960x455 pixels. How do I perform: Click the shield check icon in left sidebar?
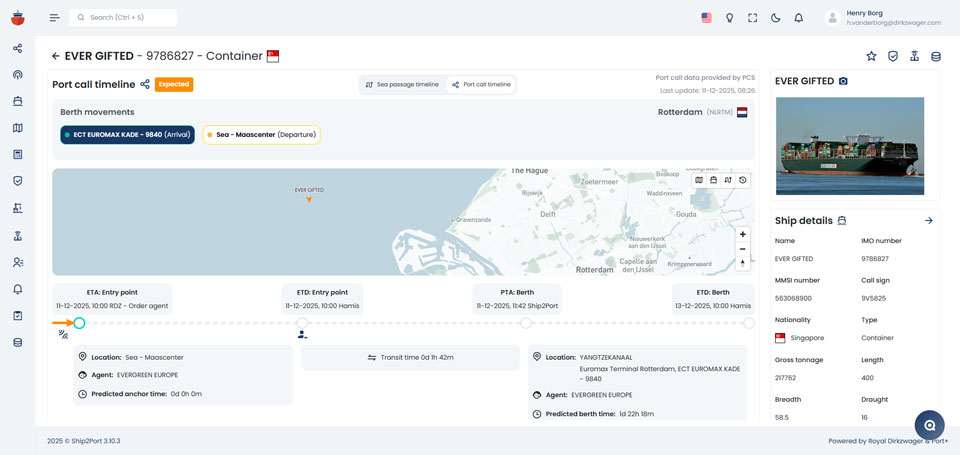pyautogui.click(x=17, y=181)
